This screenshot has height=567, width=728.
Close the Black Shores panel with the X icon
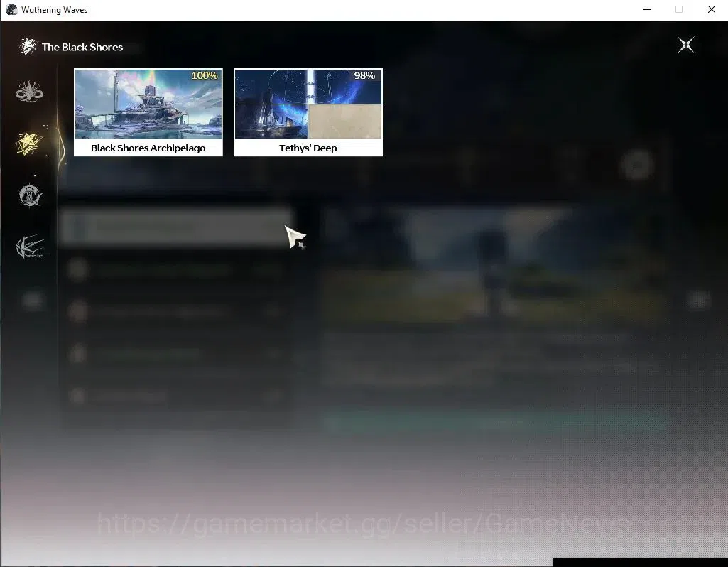[x=686, y=45]
